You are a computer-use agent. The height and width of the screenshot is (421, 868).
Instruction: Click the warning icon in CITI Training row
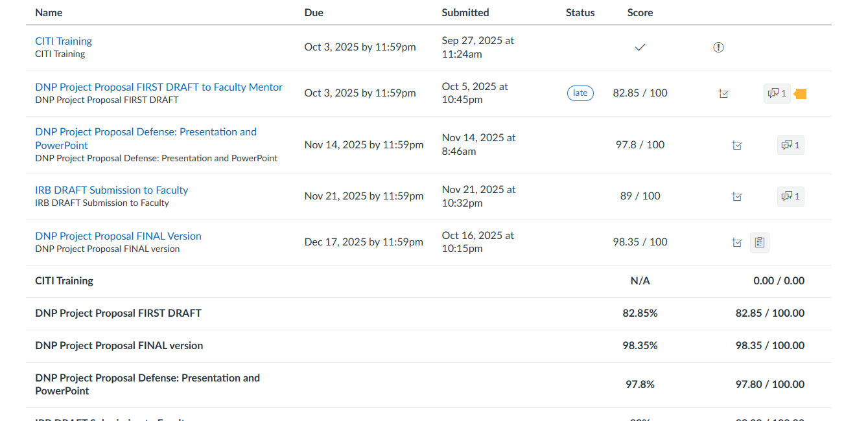pos(718,47)
